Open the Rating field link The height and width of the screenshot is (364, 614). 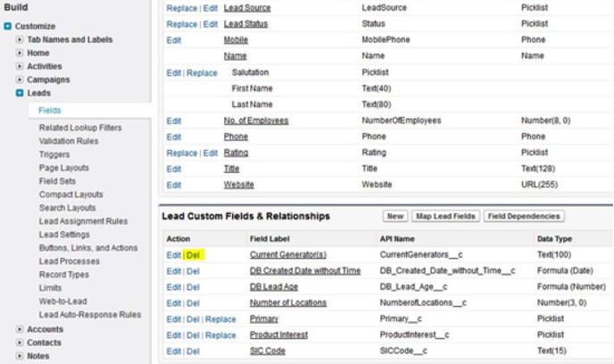coord(236,153)
